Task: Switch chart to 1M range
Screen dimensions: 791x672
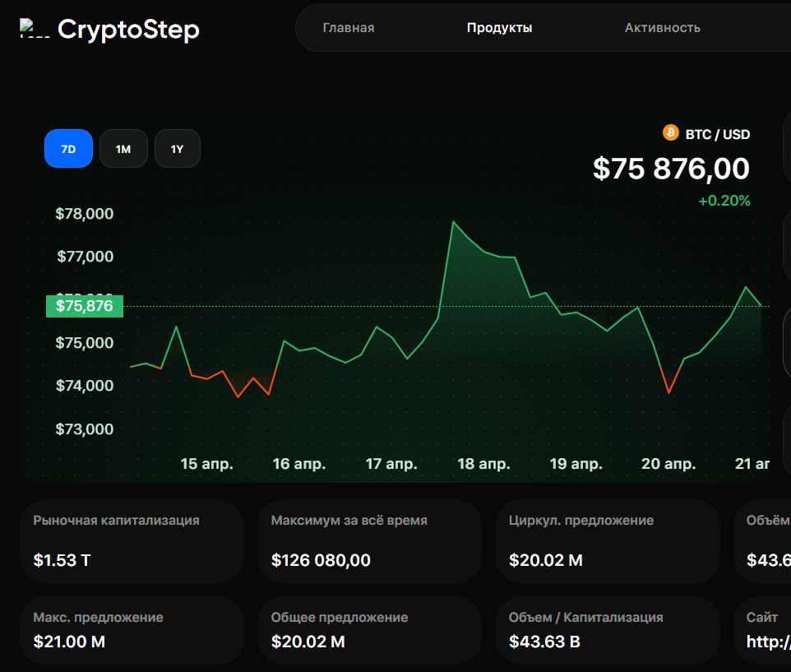Action: 123,149
